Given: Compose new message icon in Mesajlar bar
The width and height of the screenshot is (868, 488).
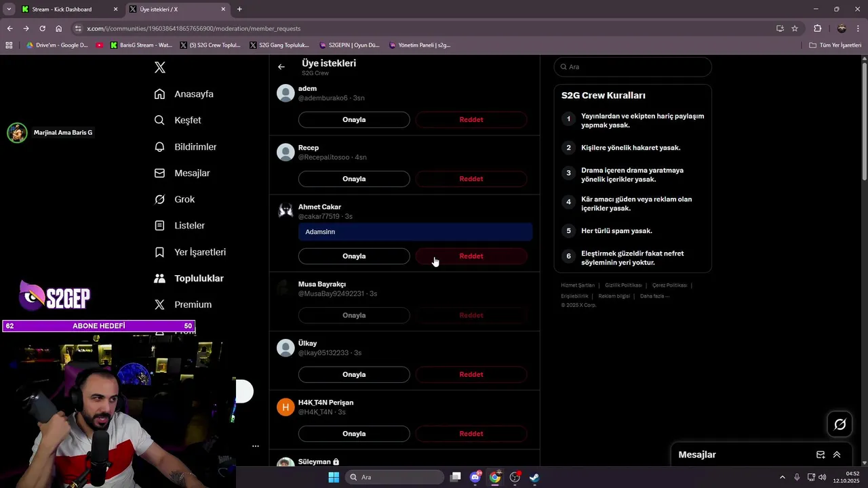Looking at the screenshot, I should (821, 455).
